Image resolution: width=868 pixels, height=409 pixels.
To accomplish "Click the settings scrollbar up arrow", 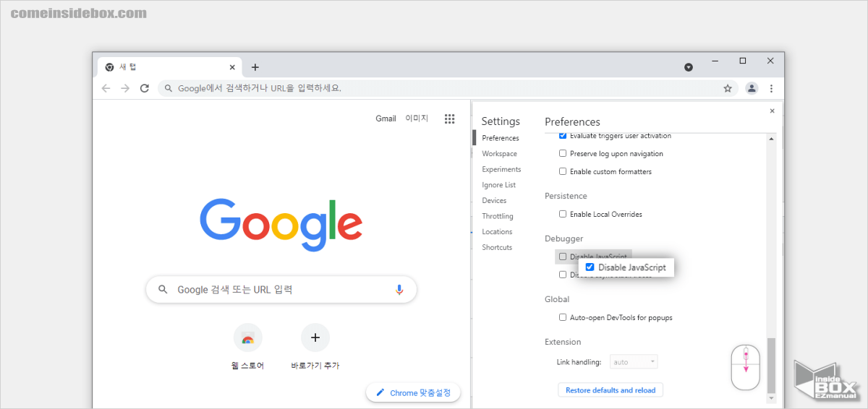I will click(770, 139).
